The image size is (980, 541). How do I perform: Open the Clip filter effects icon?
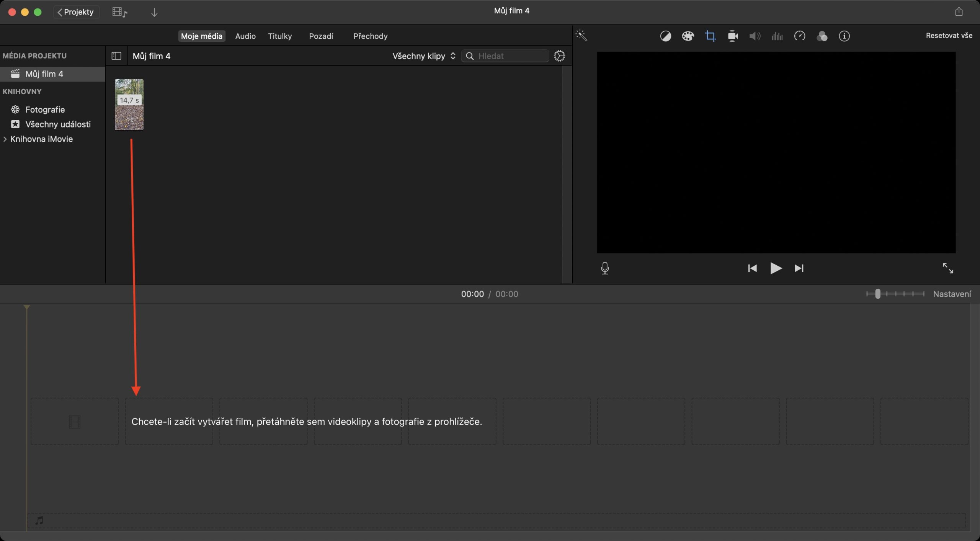[x=822, y=36]
